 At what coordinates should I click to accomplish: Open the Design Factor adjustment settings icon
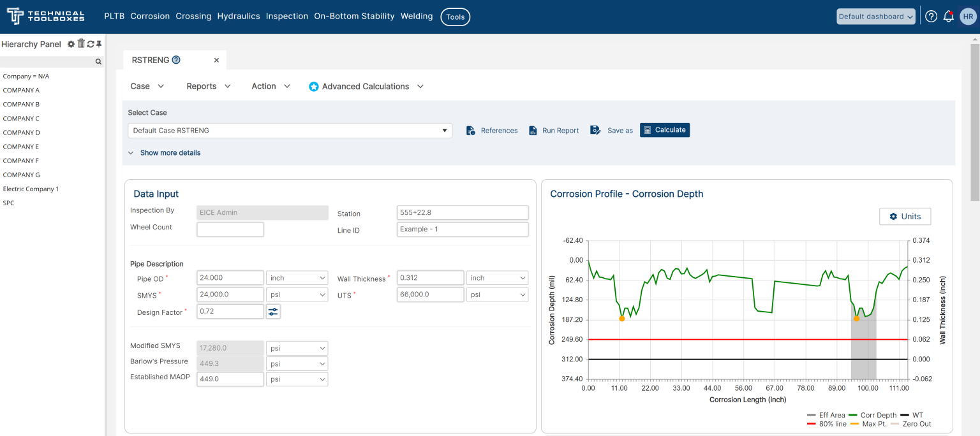point(273,311)
